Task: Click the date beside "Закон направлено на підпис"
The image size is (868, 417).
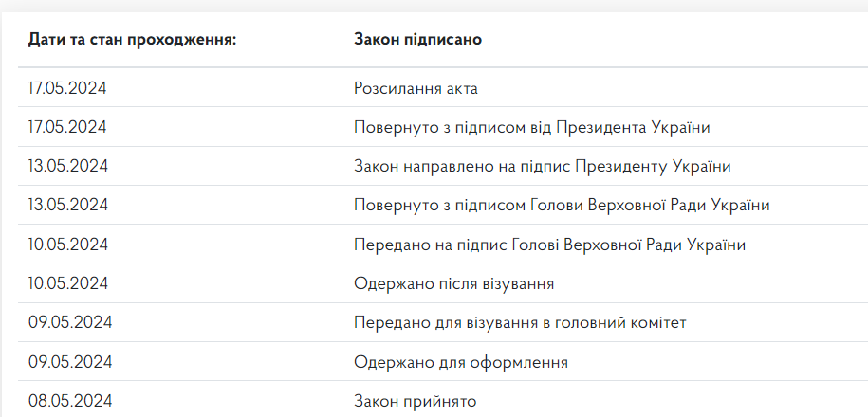Action: click(68, 166)
